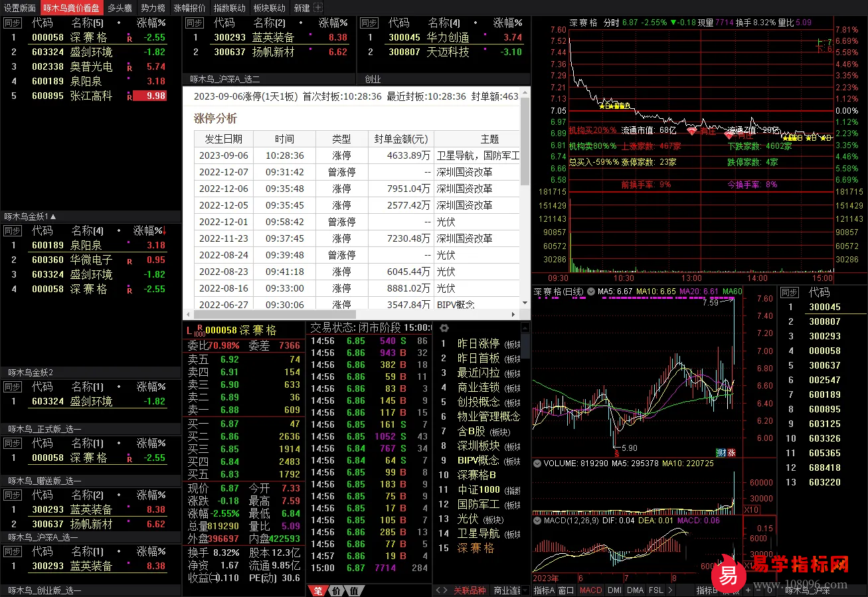Toggle 同步 in the 创业 panel

369,23
